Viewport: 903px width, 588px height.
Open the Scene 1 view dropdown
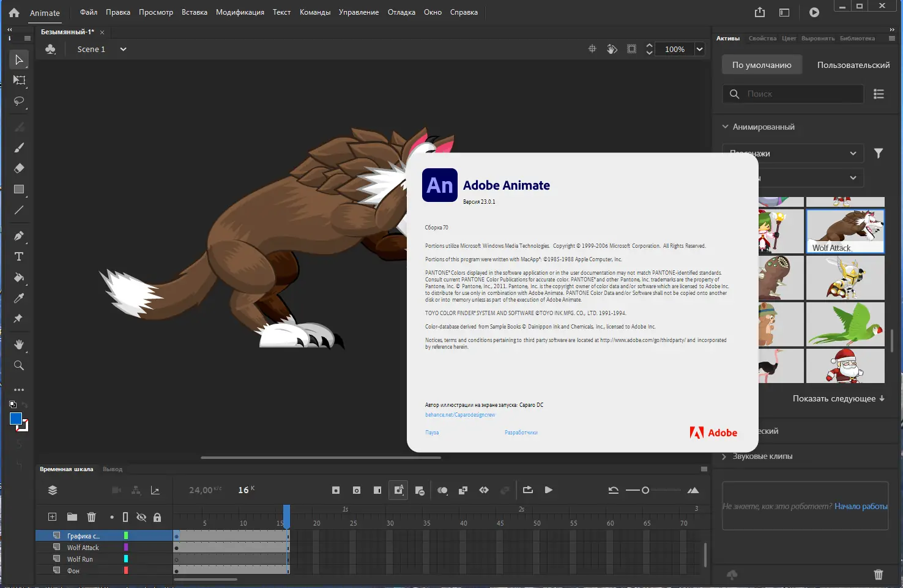coord(122,49)
